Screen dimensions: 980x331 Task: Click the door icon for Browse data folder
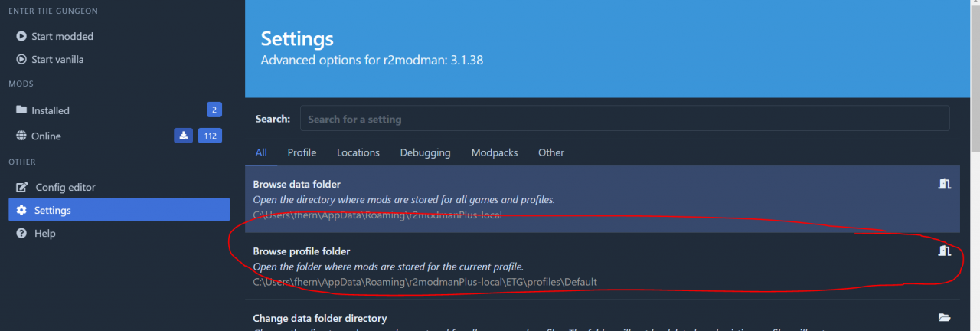[944, 184]
